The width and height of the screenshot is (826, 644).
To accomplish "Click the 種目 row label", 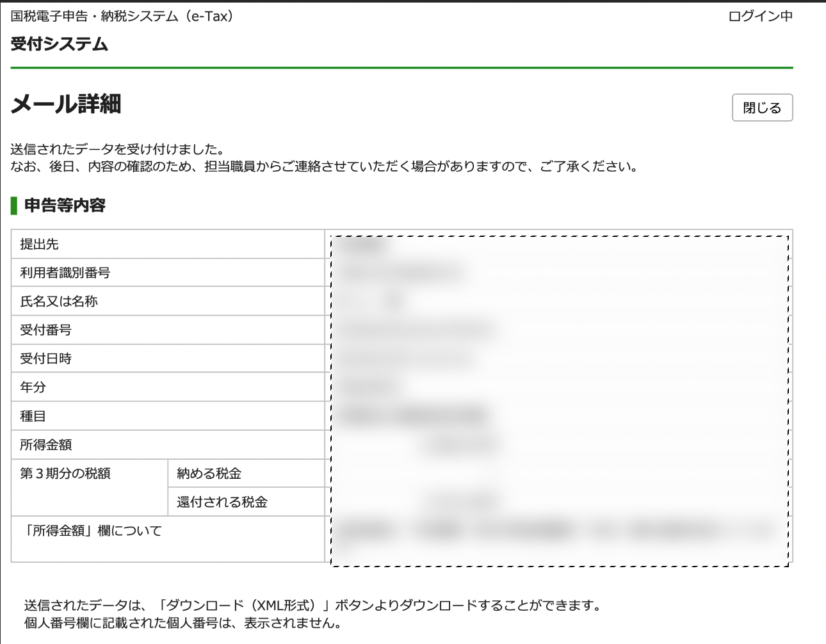I will coord(33,416).
